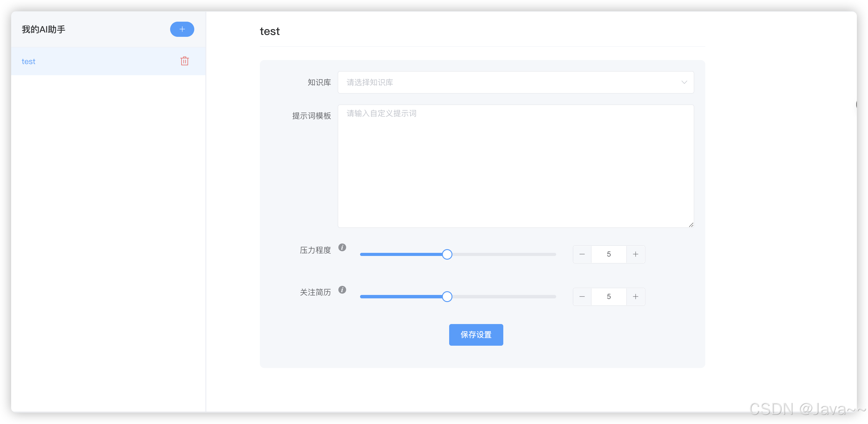Increase 关注简历 value with plus button
The image size is (868, 424).
coord(635,296)
